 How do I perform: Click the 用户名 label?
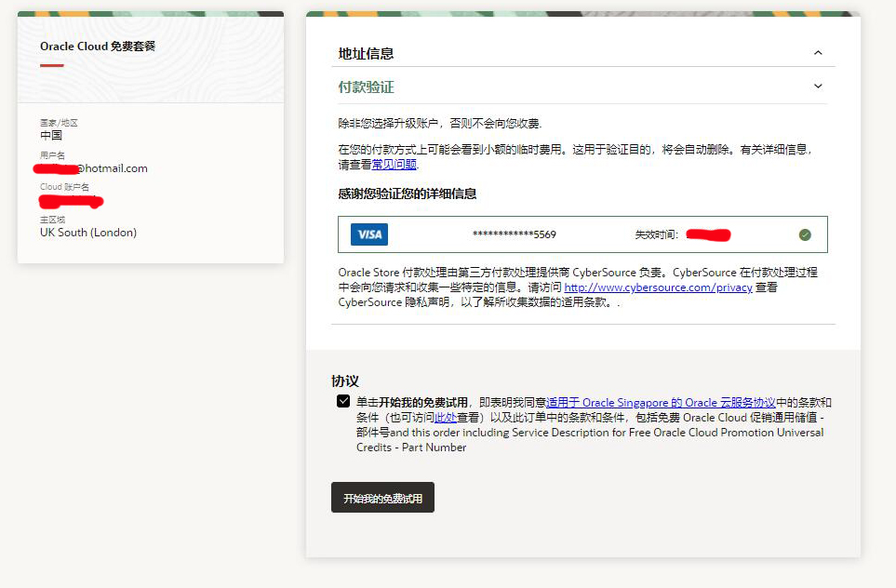click(53, 155)
